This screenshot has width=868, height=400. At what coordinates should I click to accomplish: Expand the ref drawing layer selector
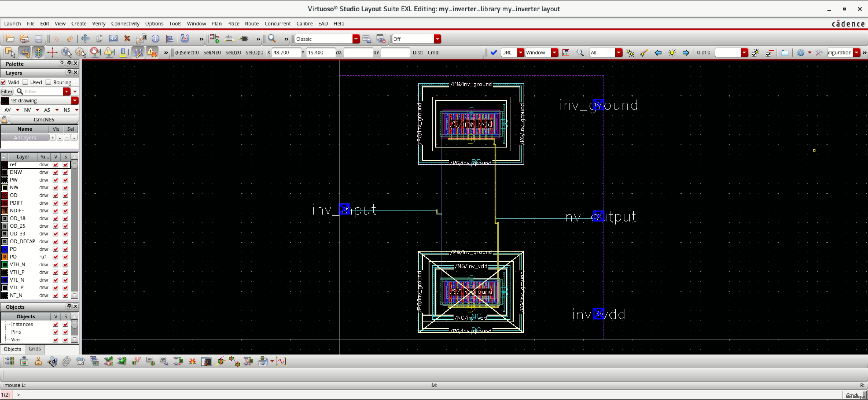tap(75, 101)
